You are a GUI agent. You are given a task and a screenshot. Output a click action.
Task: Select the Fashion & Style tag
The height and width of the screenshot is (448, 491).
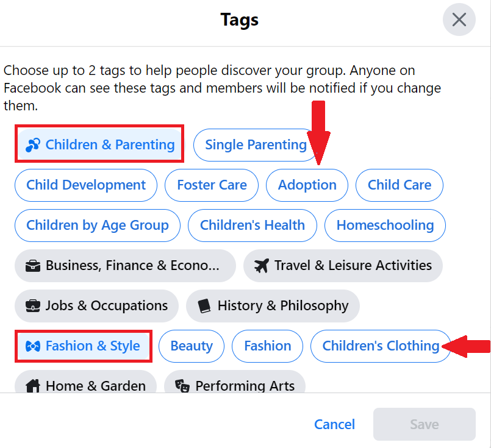pos(83,346)
